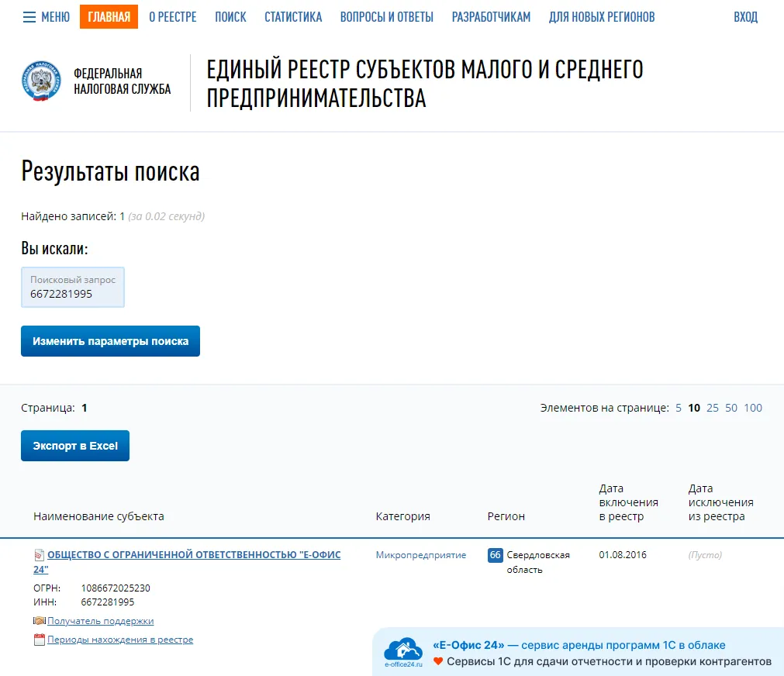Go to the ГЛАВНАЯ tab
The width and height of the screenshot is (784, 676).
pos(109,17)
